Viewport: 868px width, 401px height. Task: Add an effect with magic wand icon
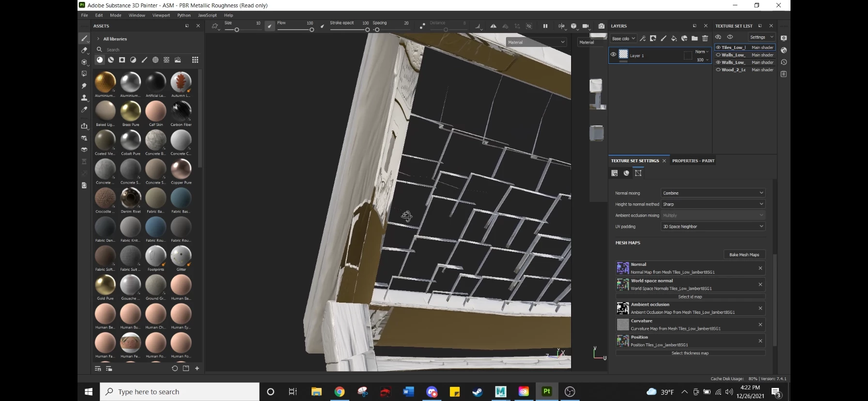(x=643, y=38)
